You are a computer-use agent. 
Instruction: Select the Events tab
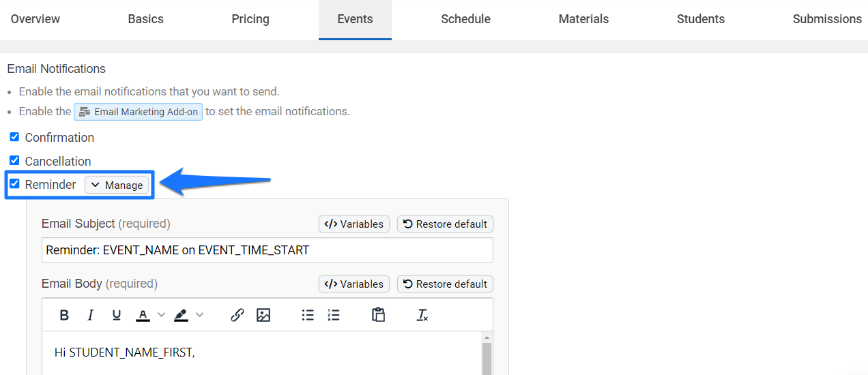355,19
